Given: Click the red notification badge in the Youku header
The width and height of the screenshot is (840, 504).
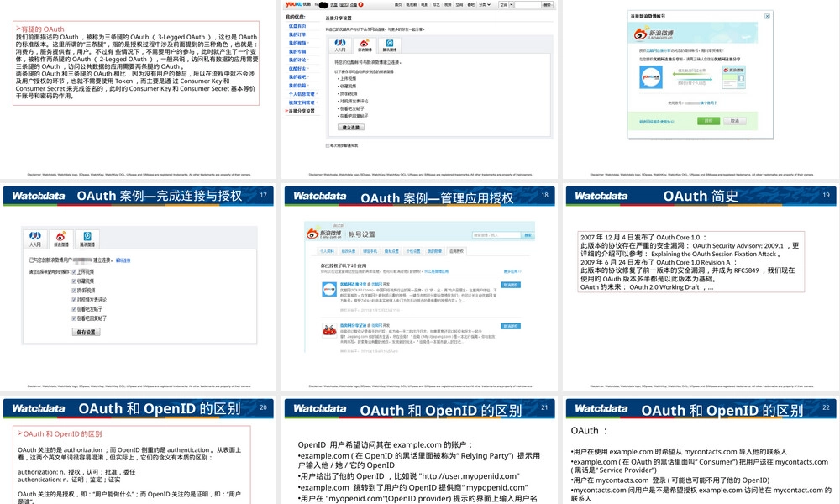Looking at the screenshot, I should [x=360, y=4].
